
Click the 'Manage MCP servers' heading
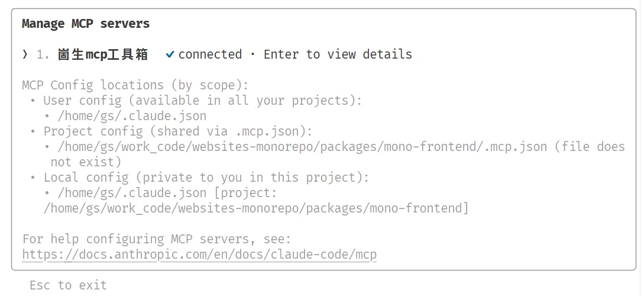click(x=86, y=24)
